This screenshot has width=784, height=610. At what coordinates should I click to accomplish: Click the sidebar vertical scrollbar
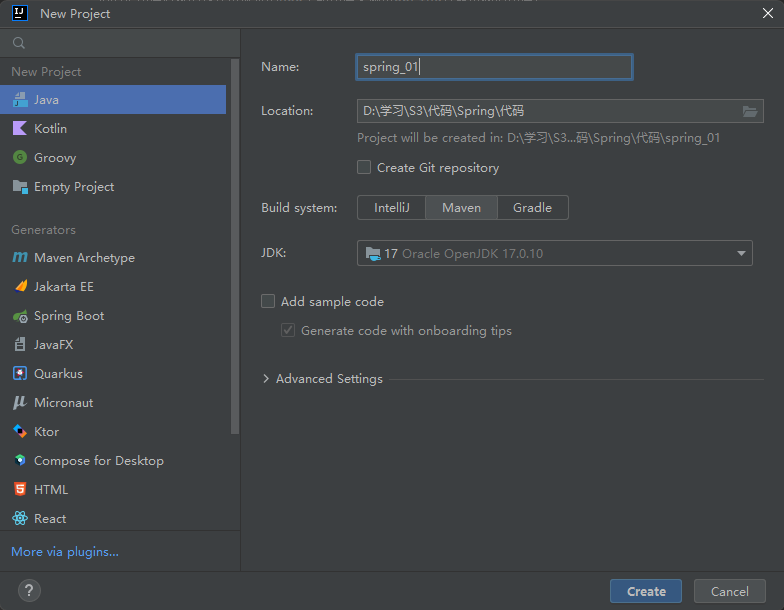click(x=234, y=246)
